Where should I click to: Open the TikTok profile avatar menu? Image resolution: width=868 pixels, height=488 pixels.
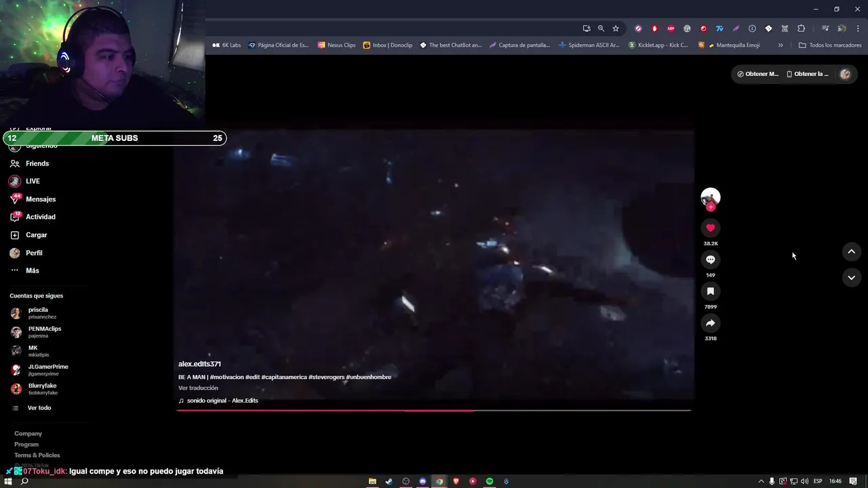845,74
